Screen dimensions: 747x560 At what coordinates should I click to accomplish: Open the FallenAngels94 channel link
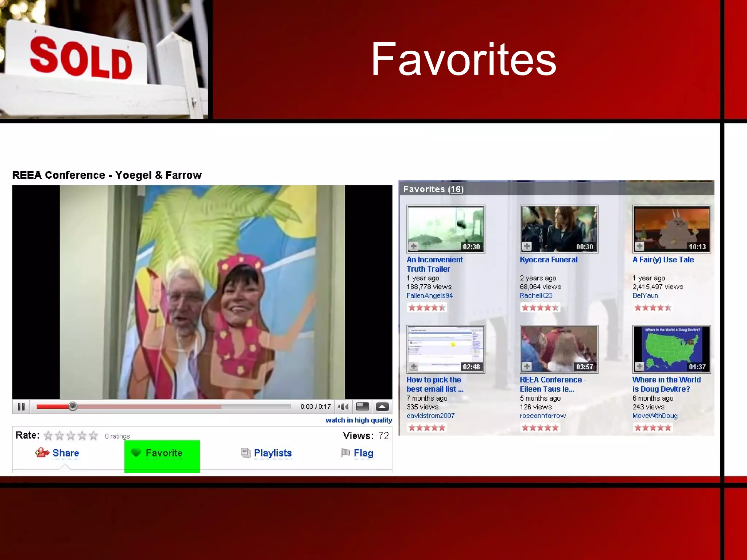(429, 296)
